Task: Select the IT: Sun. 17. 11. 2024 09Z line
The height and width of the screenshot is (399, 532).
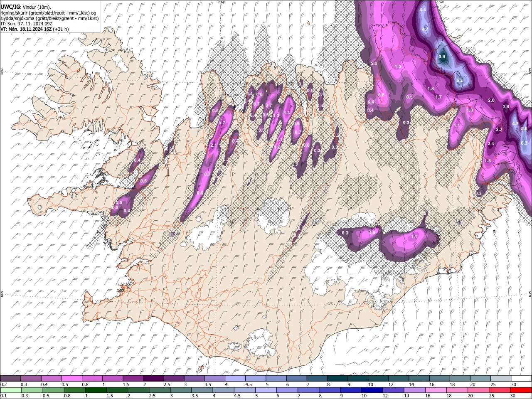Action: 26,24
